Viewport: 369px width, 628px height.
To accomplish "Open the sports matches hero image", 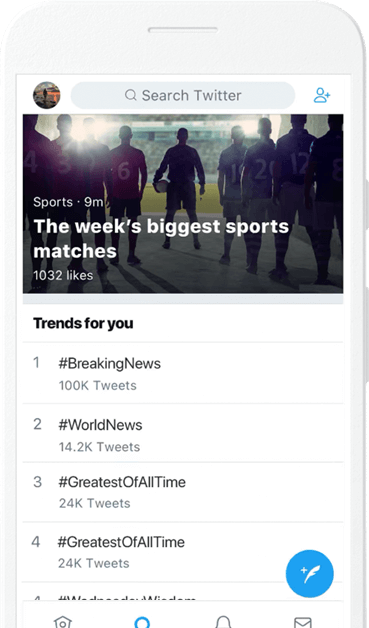I will (183, 203).
